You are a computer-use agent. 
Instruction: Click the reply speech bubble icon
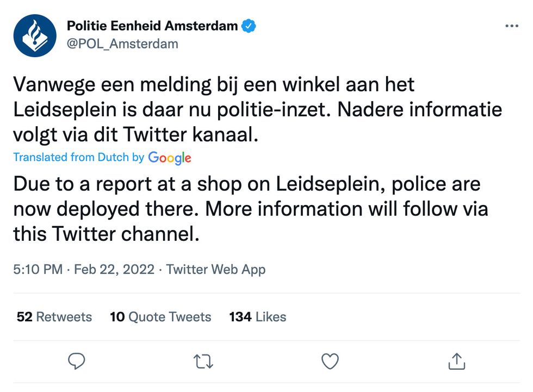point(77,361)
